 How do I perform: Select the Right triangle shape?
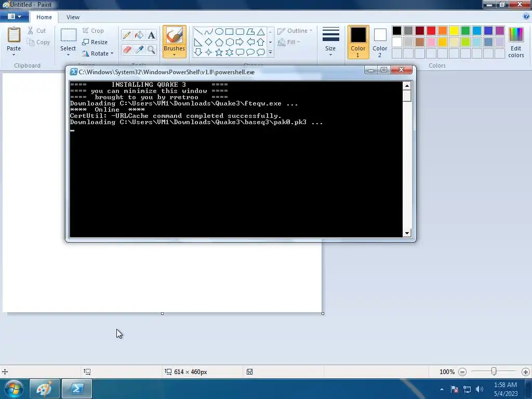click(x=198, y=42)
